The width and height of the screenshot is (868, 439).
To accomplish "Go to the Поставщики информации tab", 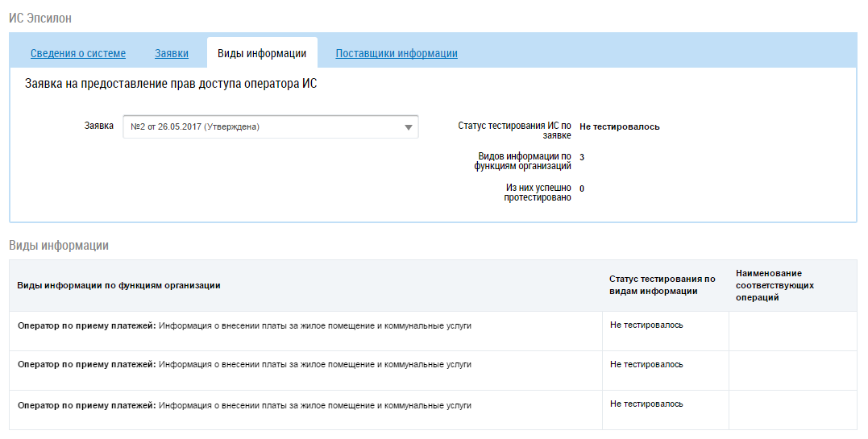I will pos(397,54).
